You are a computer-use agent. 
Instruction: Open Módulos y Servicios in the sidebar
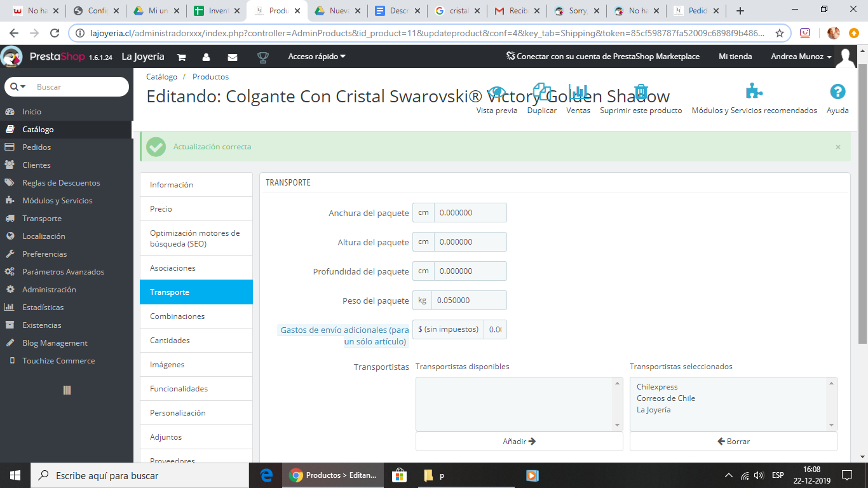[66, 201]
